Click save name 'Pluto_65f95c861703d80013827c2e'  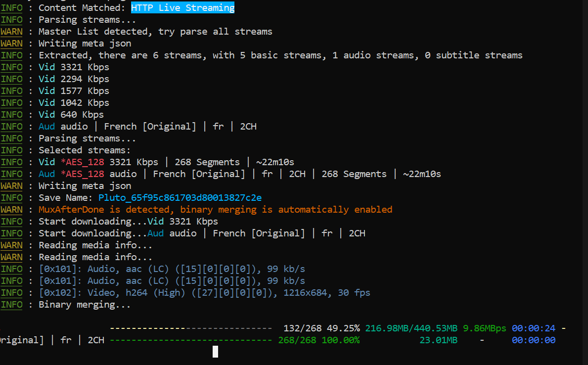click(x=180, y=198)
